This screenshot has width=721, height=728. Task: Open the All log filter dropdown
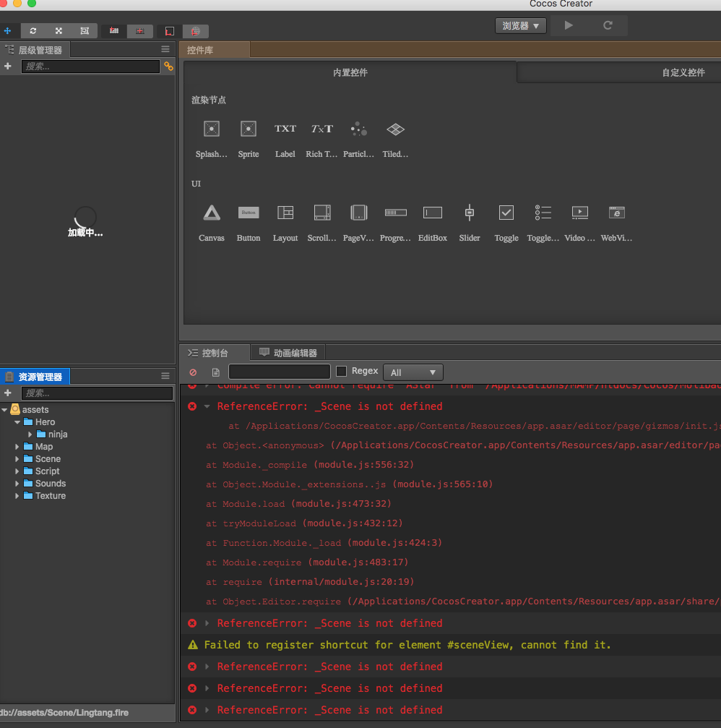click(413, 372)
